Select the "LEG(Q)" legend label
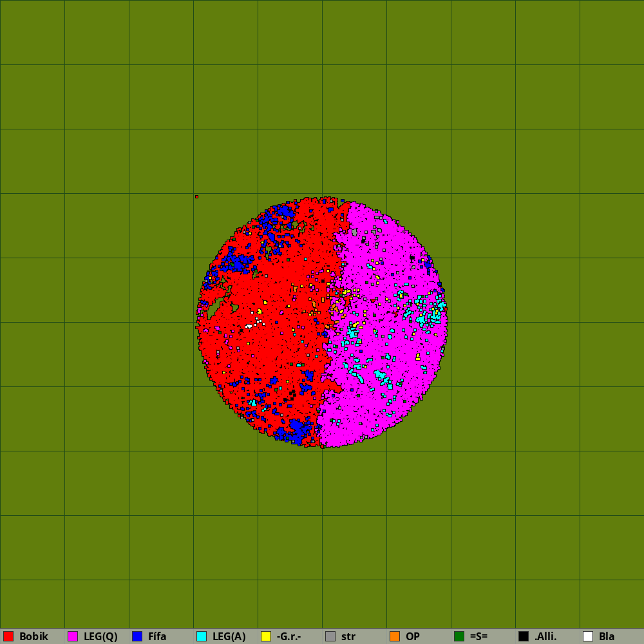644x644 pixels. (x=100, y=636)
